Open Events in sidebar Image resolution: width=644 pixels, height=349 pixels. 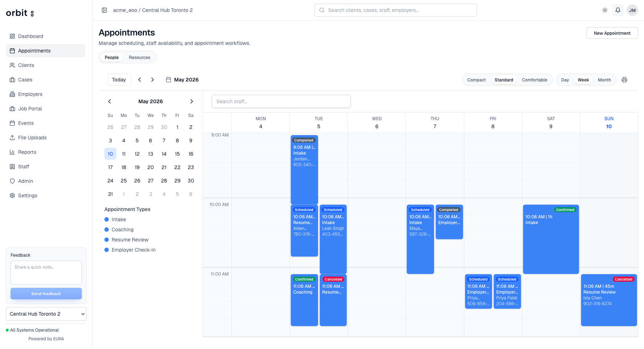point(45,123)
